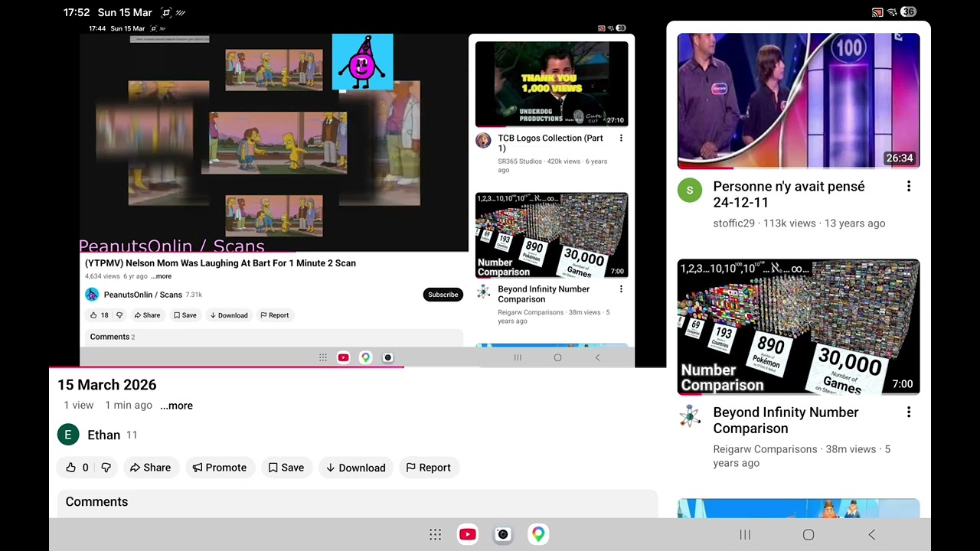
Task: Open SR365 Studios avatar in recording
Action: point(483,140)
